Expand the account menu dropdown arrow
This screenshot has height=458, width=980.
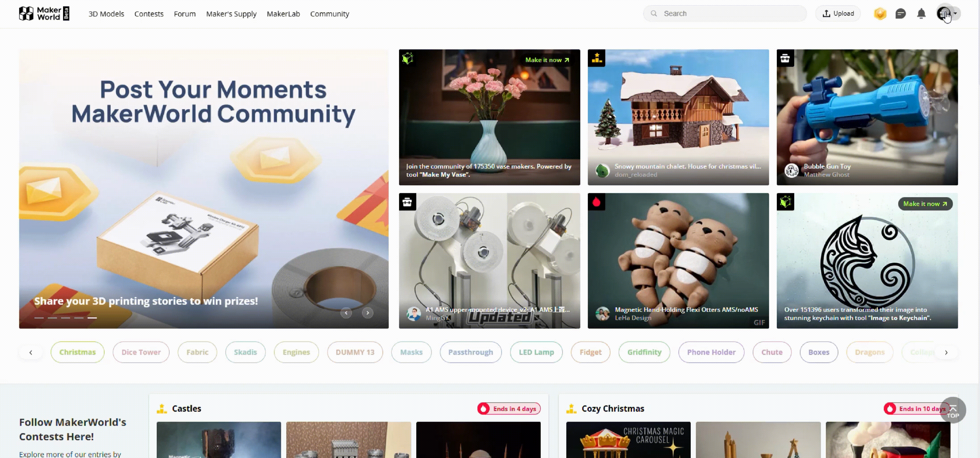pos(955,13)
